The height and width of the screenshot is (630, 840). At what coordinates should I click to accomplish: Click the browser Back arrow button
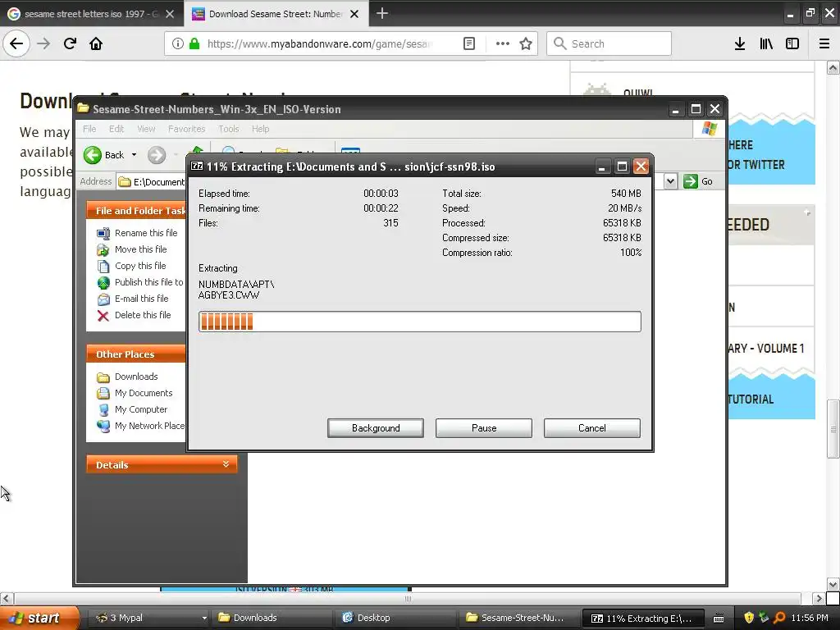pos(16,43)
